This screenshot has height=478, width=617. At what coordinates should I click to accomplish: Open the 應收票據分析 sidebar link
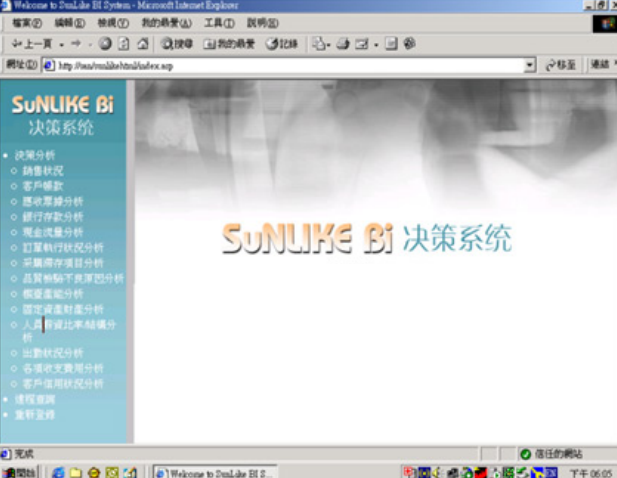[x=53, y=201]
